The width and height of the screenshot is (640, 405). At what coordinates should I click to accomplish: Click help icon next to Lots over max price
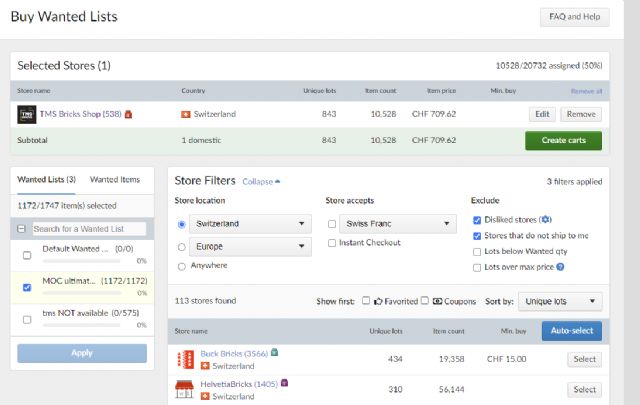tap(560, 267)
